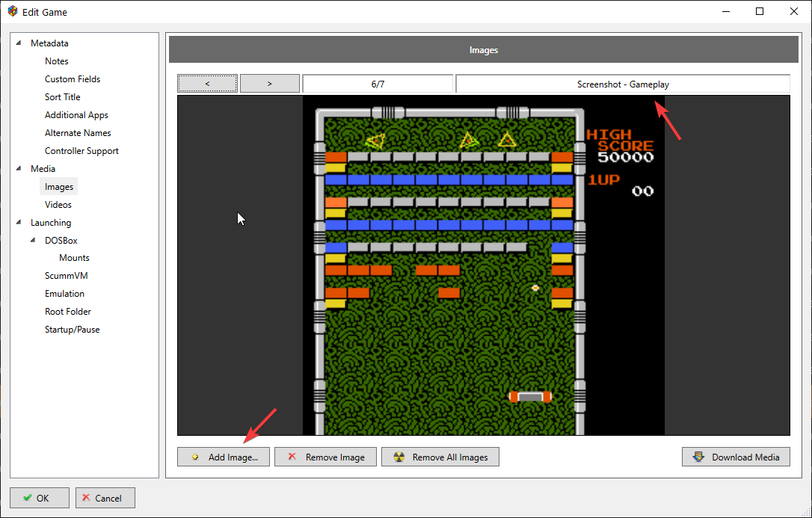Click the radiation icon on Remove All Images

coord(399,457)
